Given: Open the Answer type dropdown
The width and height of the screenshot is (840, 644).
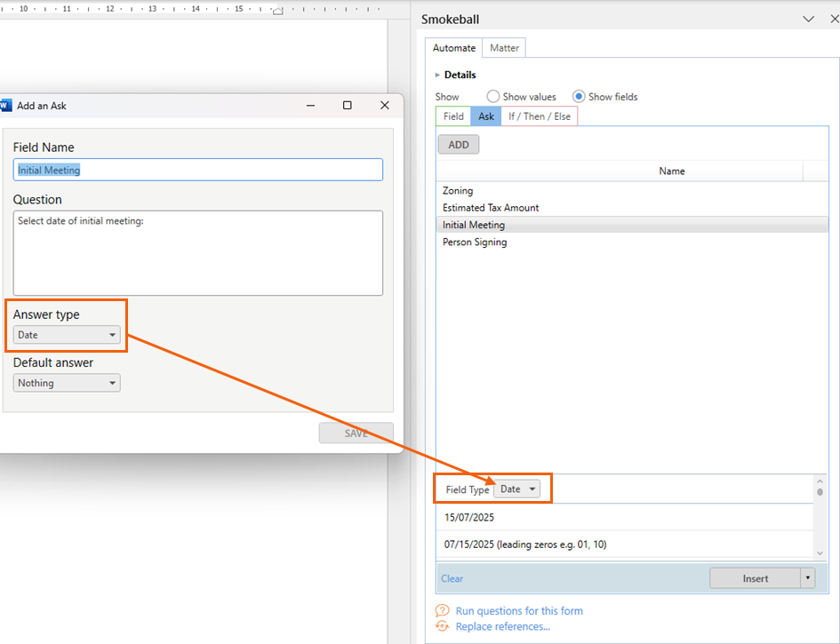Looking at the screenshot, I should click(x=67, y=335).
